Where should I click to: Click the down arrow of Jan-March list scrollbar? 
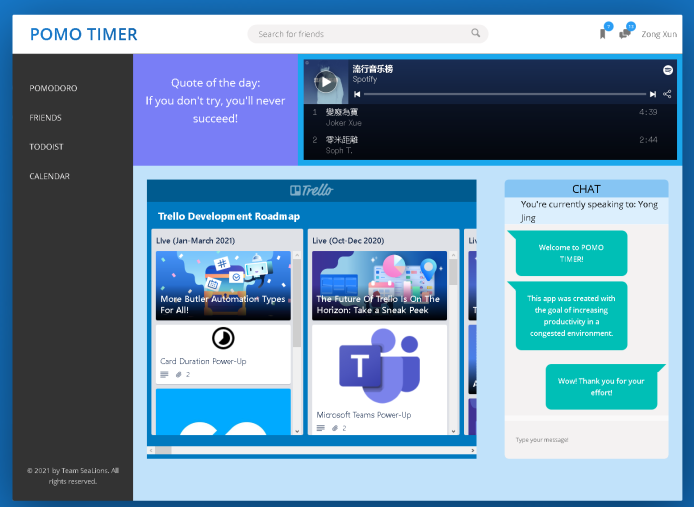[x=297, y=431]
